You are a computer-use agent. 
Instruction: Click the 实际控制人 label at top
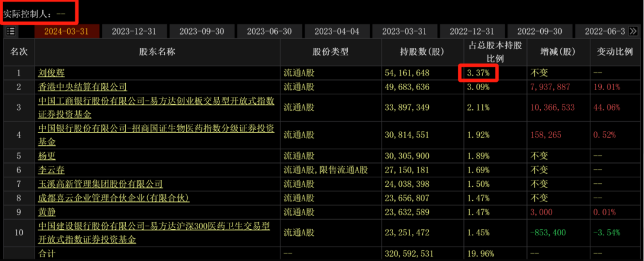pos(26,14)
